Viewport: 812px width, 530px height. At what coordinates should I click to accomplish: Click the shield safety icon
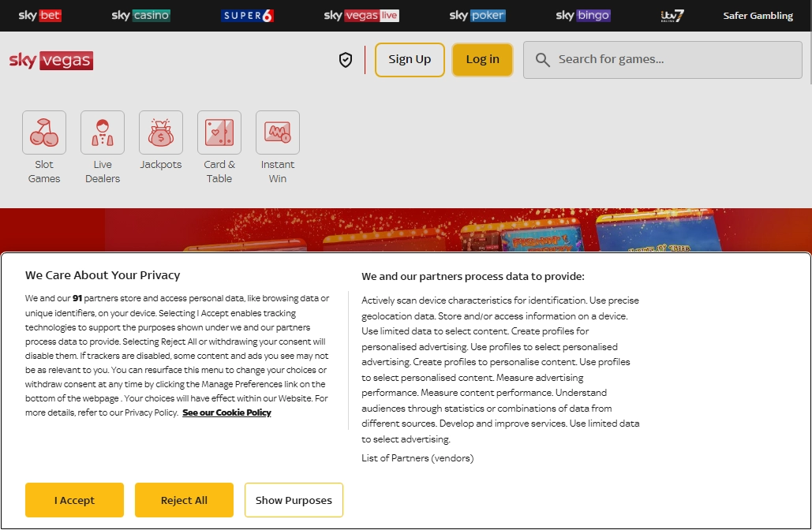coord(346,60)
